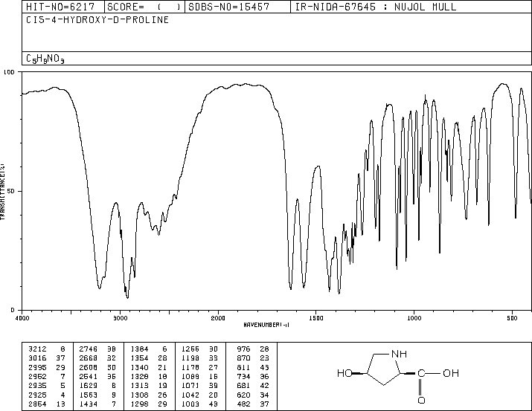
Task: Click the HO group in structure diagram
Action: pyautogui.click(x=344, y=373)
